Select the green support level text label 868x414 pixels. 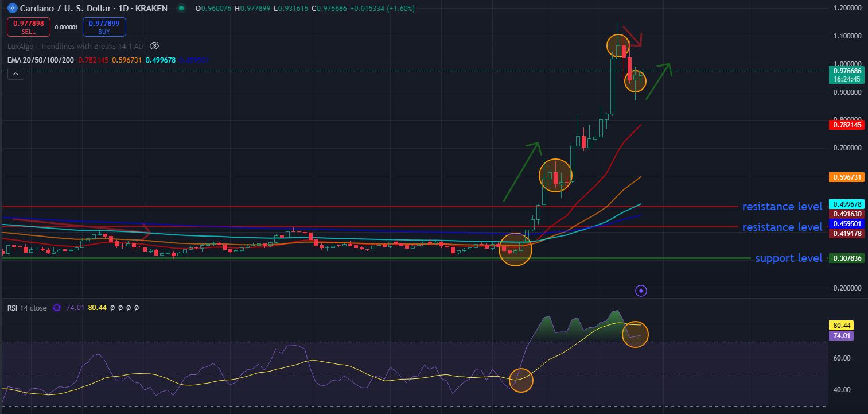pyautogui.click(x=788, y=258)
